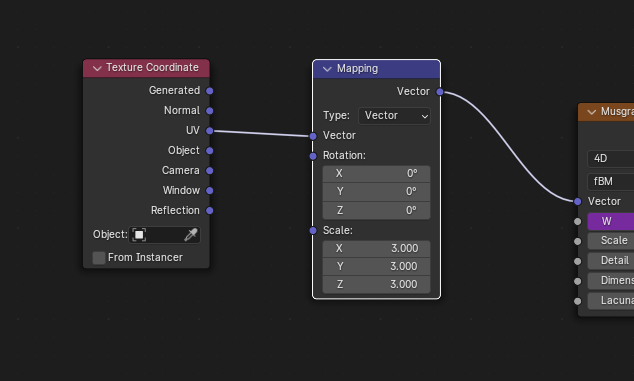Viewport: 634px width, 381px height.
Task: Click the Musgrave Dimension slider field
Action: (611, 281)
